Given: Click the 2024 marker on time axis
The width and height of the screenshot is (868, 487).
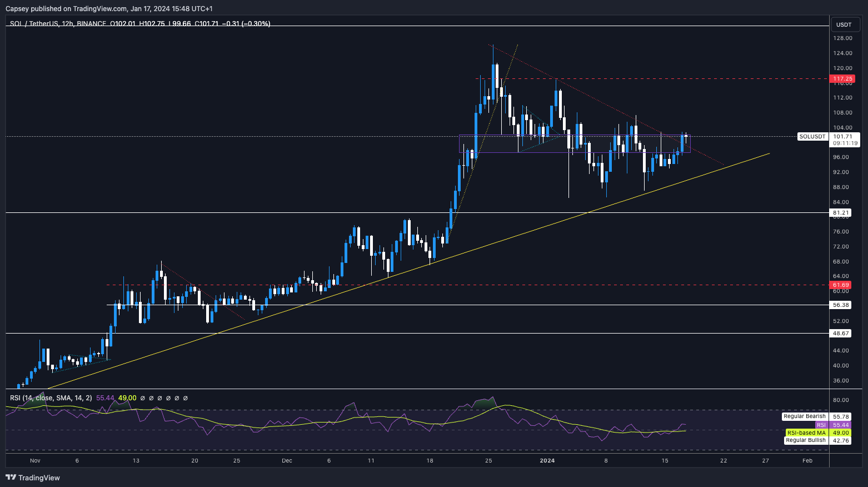Looking at the screenshot, I should point(547,460).
